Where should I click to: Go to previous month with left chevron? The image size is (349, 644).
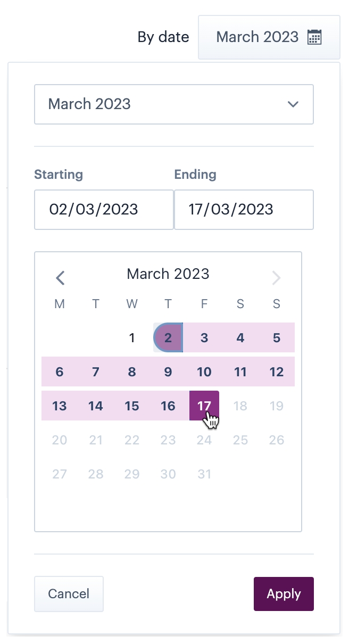(x=60, y=277)
